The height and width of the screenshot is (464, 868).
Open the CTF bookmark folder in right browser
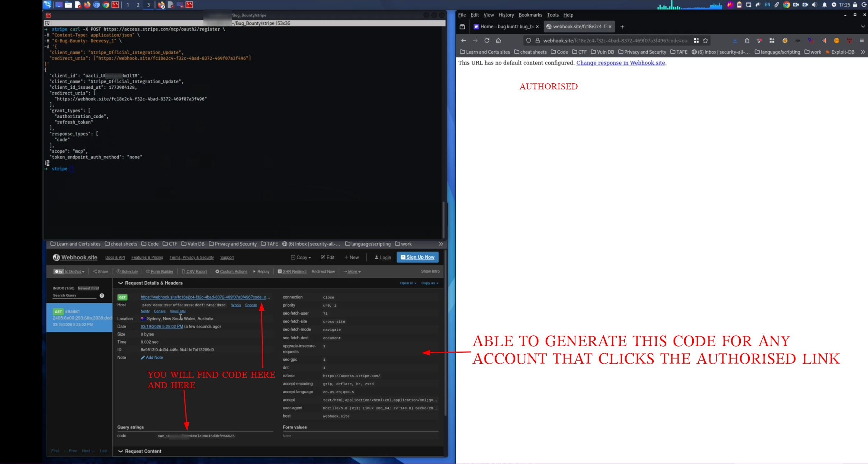[579, 52]
